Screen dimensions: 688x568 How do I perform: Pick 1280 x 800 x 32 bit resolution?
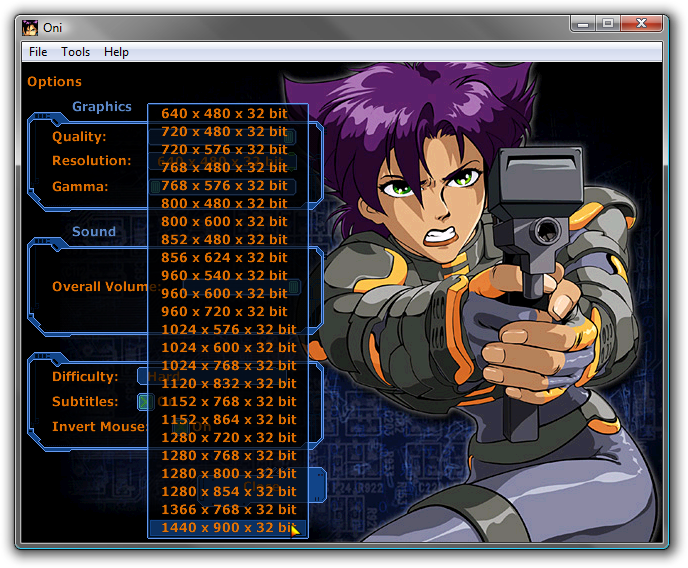(x=228, y=474)
